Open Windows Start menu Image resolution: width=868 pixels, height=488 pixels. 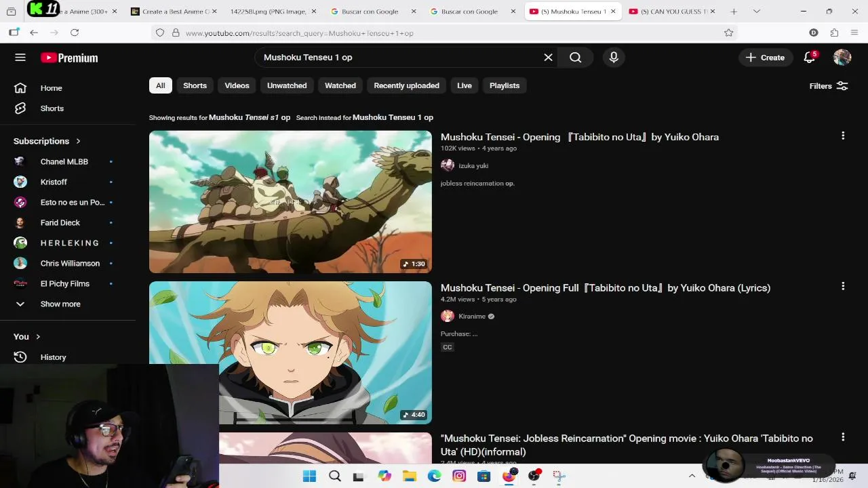309,476
